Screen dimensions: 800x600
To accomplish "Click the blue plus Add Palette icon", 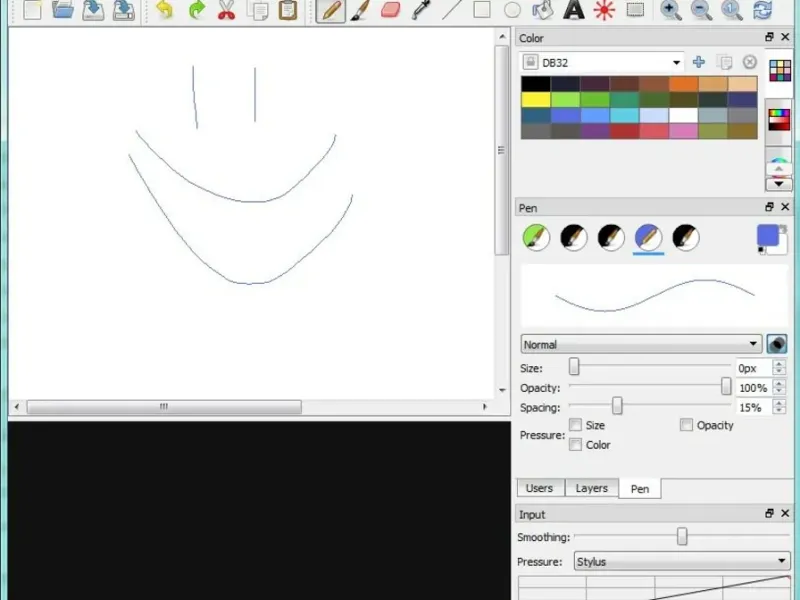I will [x=698, y=62].
